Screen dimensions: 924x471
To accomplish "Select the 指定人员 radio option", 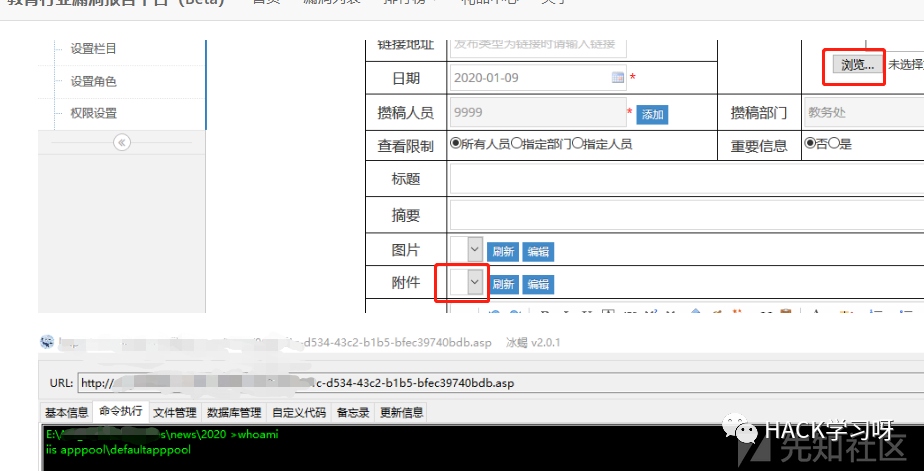I will coord(578,143).
